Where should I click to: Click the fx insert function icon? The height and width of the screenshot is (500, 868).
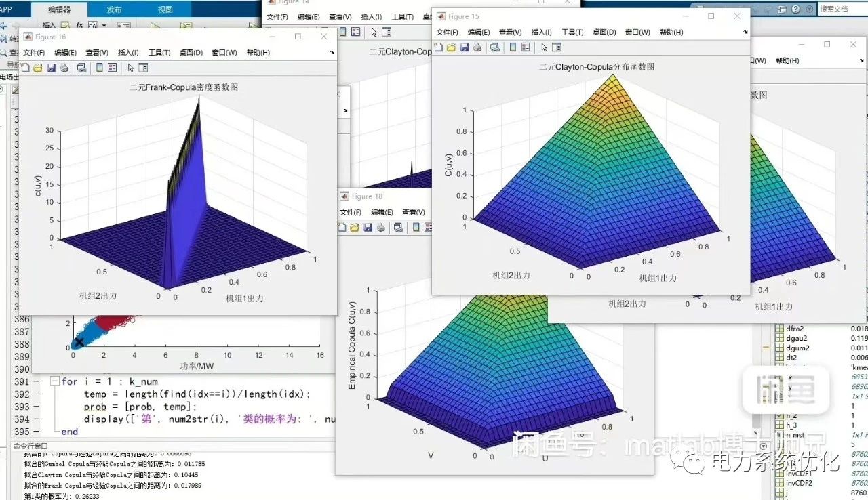click(79, 25)
